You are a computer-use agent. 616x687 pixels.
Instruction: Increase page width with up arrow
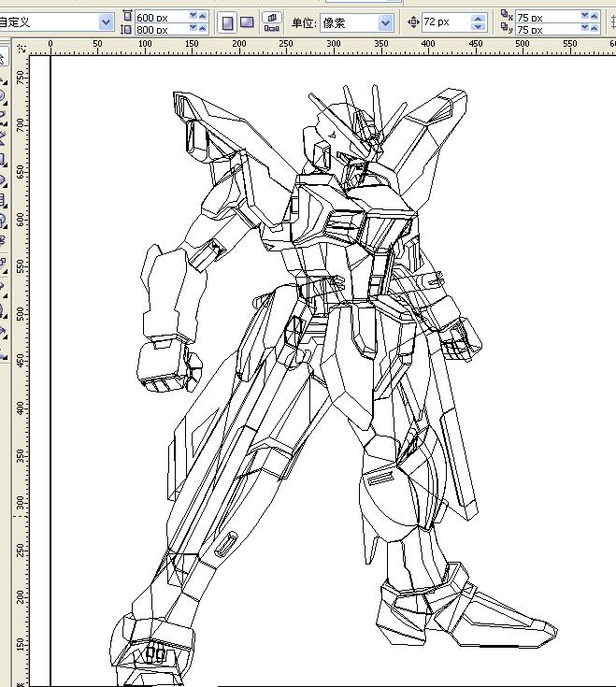coord(203,15)
